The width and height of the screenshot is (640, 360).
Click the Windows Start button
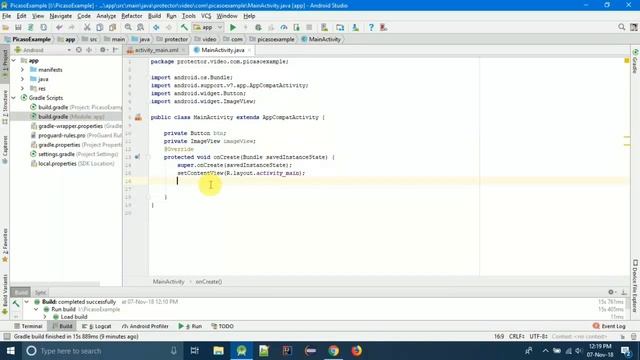pyautogui.click(x=10, y=351)
